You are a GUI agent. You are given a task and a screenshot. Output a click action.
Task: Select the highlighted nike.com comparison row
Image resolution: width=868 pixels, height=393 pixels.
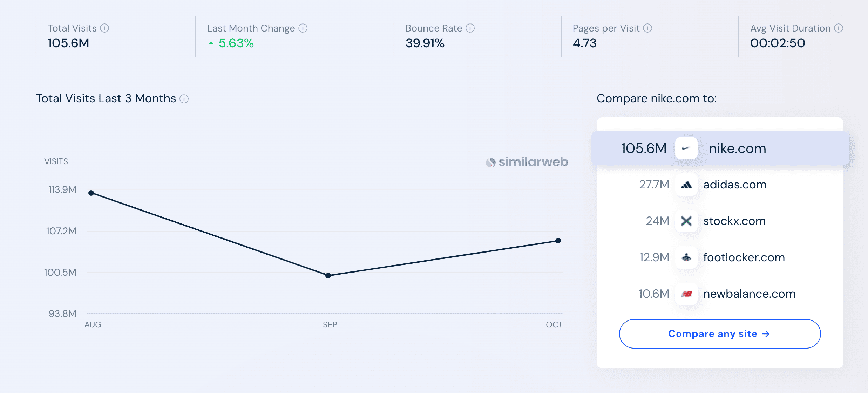coord(719,148)
